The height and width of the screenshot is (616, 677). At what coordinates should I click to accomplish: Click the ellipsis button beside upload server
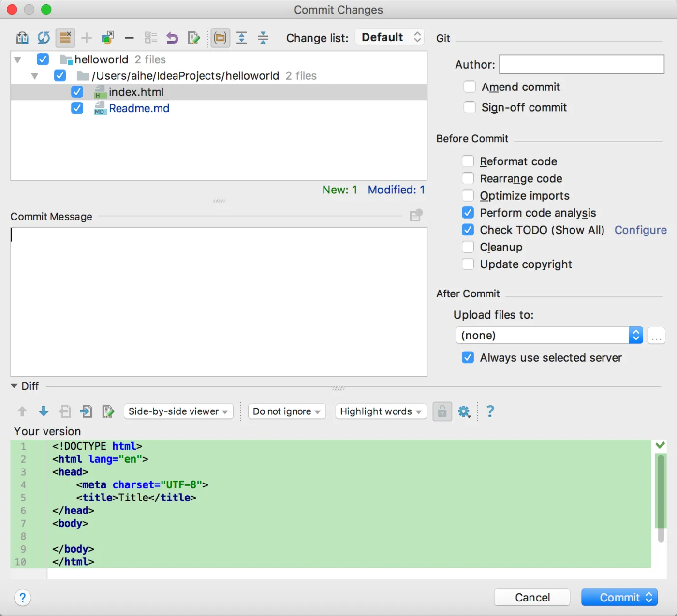pyautogui.click(x=656, y=336)
